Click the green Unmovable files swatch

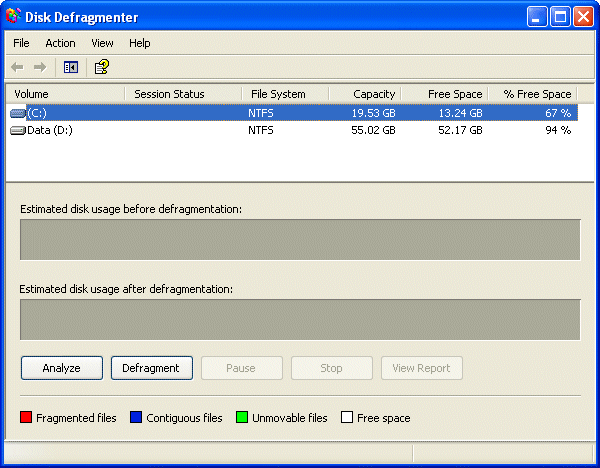point(242,417)
